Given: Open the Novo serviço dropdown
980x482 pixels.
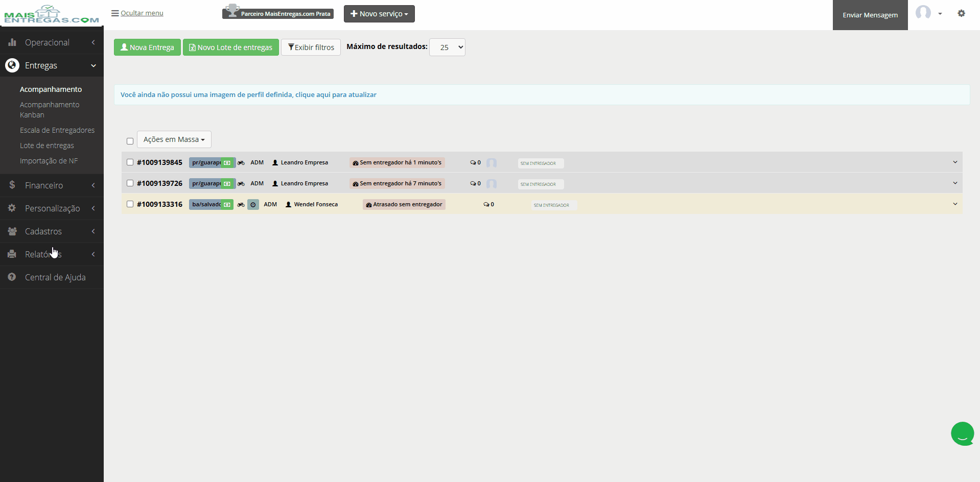Looking at the screenshot, I should 379,14.
